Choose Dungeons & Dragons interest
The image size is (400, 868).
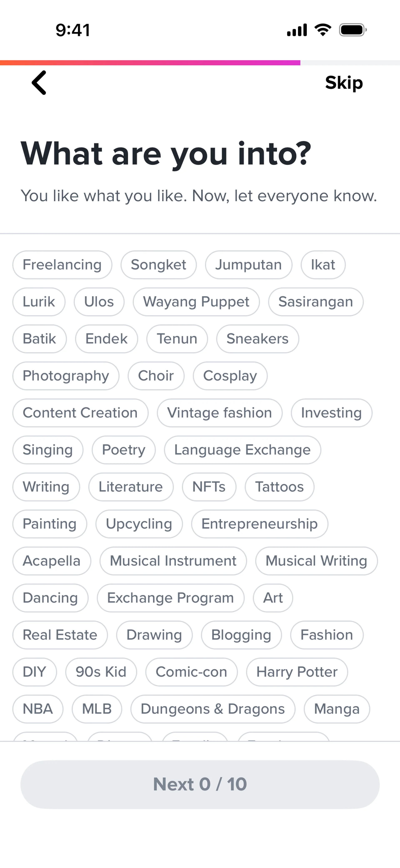click(213, 709)
